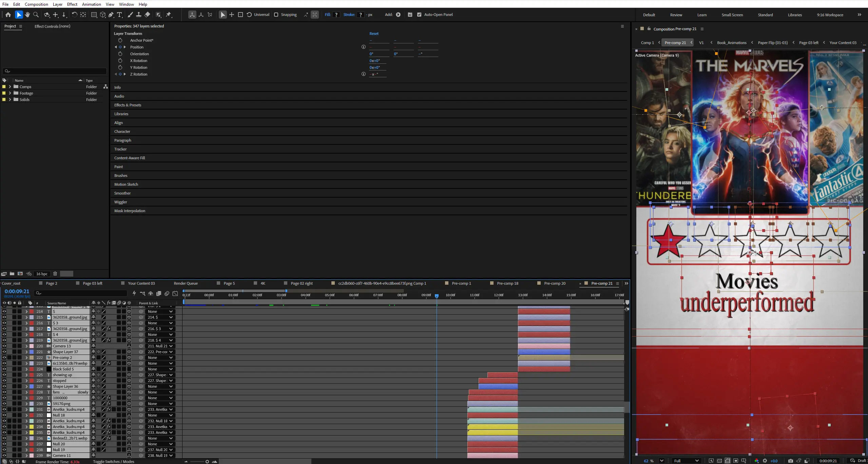The image size is (868, 464).
Task: Enable Motion Blur for timeline layers
Action: pyautogui.click(x=167, y=293)
